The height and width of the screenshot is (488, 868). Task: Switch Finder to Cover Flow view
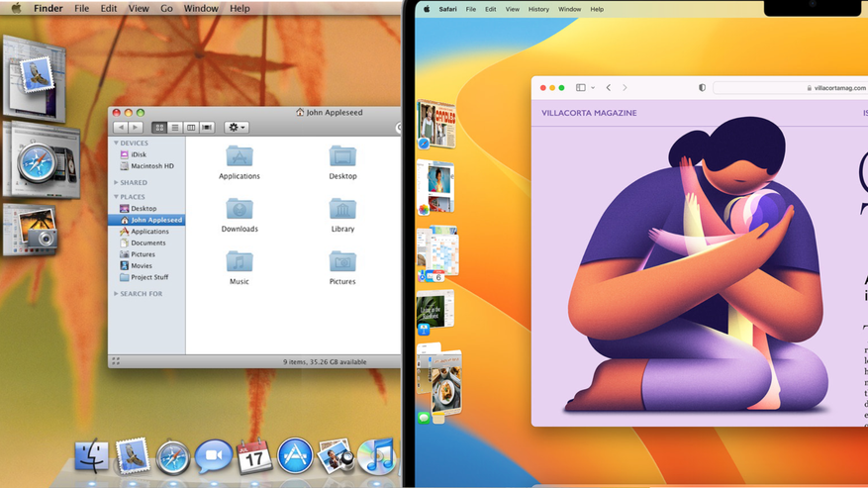click(x=207, y=128)
